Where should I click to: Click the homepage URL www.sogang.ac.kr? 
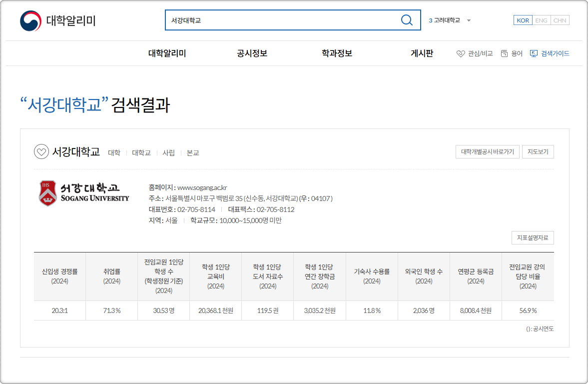(x=202, y=187)
